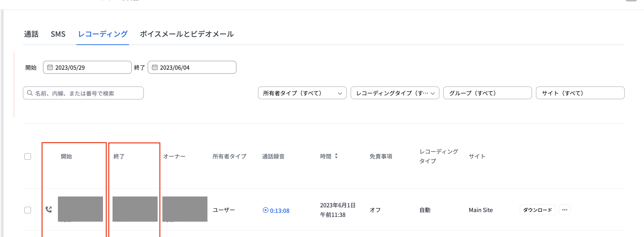
Task: Expand the レコーディングタイプ filter dropdown
Action: coord(395,93)
